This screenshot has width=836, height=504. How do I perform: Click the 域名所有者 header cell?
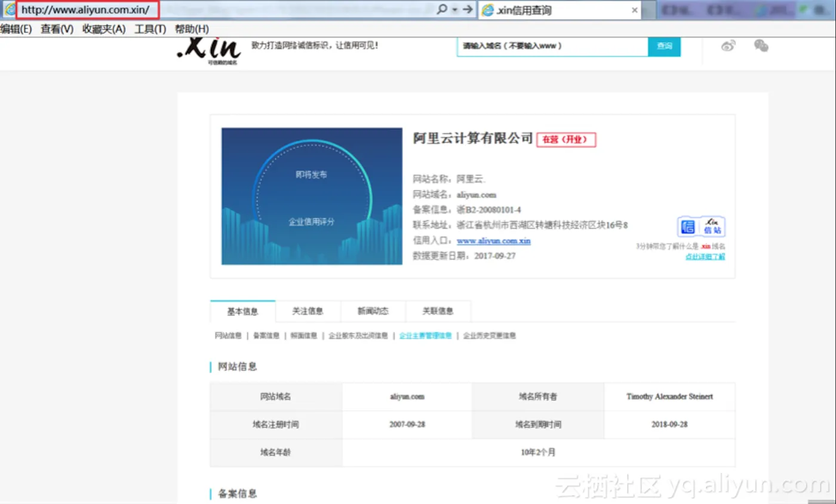538,397
